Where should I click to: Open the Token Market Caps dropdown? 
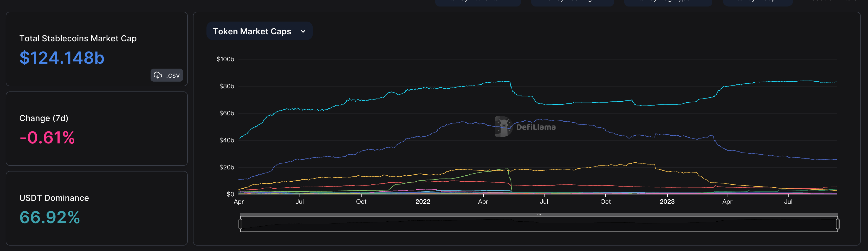(260, 31)
